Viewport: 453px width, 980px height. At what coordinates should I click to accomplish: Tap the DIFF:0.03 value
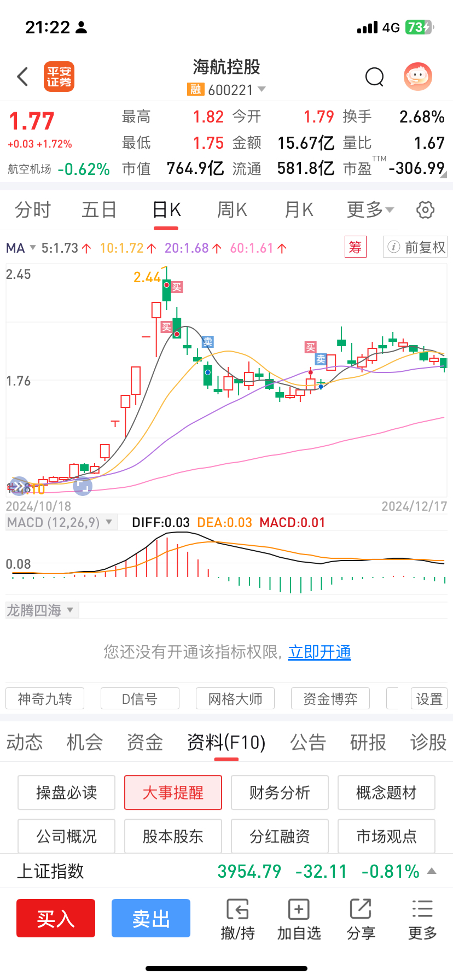161,522
